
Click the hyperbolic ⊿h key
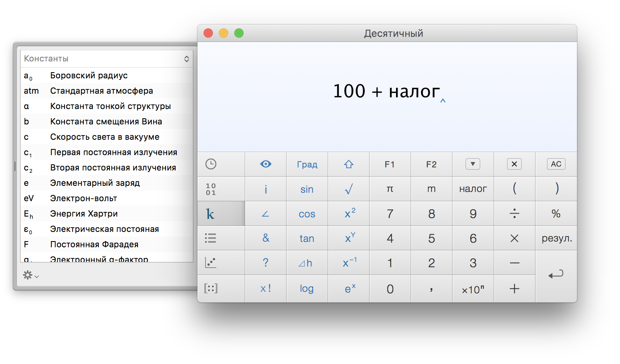click(307, 263)
